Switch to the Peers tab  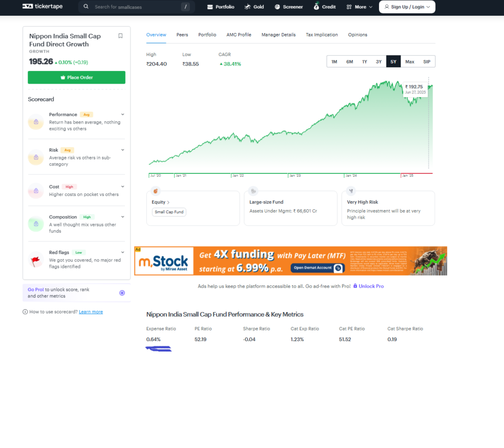pyautogui.click(x=182, y=35)
